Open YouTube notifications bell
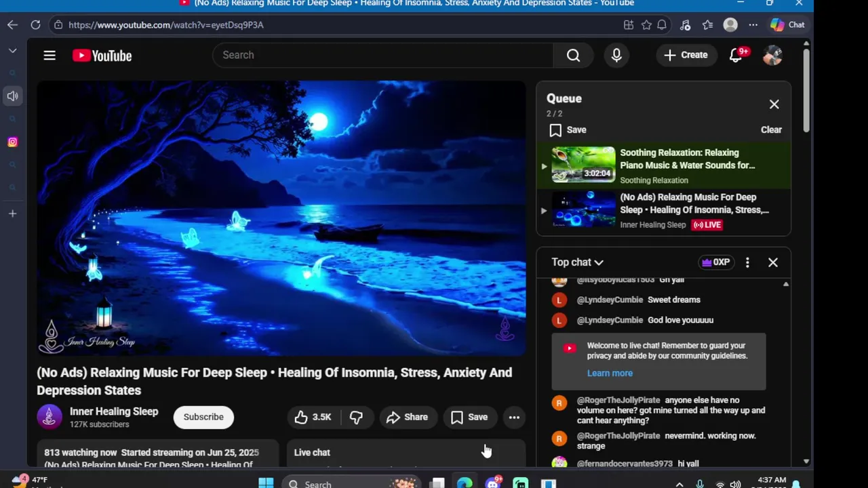Image resolution: width=868 pixels, height=488 pixels. 736,55
